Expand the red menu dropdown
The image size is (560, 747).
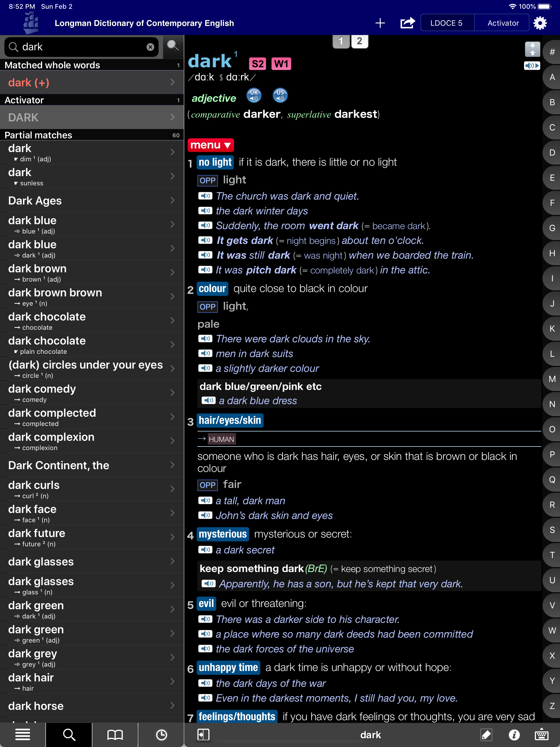[211, 145]
